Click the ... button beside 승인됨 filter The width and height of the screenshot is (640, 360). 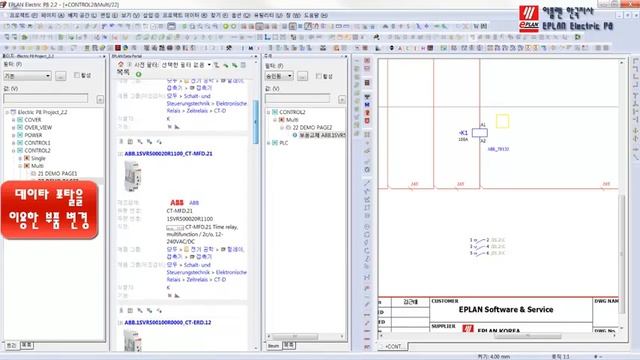pos(302,76)
